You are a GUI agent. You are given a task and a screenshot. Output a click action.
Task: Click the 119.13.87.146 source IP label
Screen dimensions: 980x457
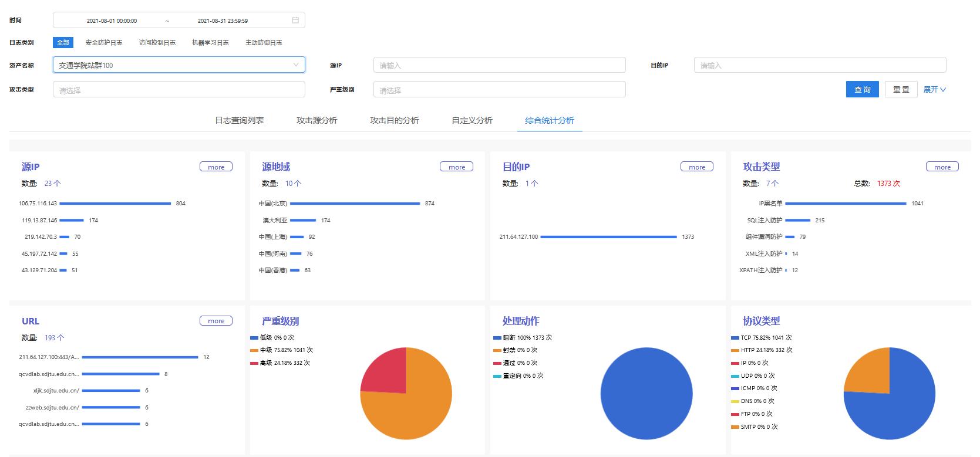[x=39, y=221]
